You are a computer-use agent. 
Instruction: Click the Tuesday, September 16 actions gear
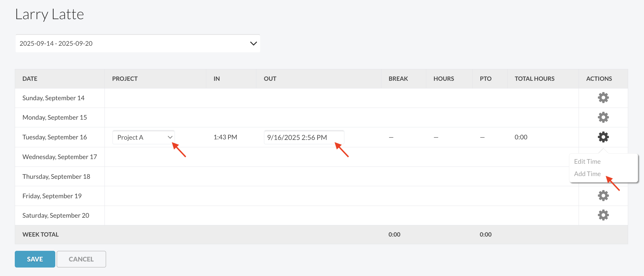tap(603, 137)
